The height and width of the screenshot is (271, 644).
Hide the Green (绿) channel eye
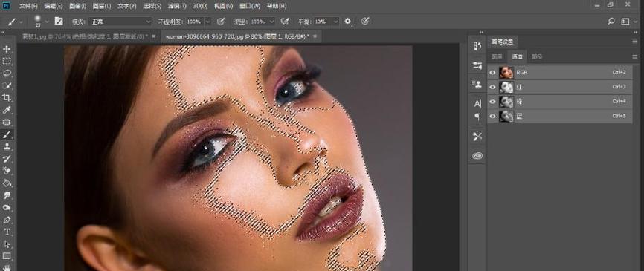tap(492, 102)
